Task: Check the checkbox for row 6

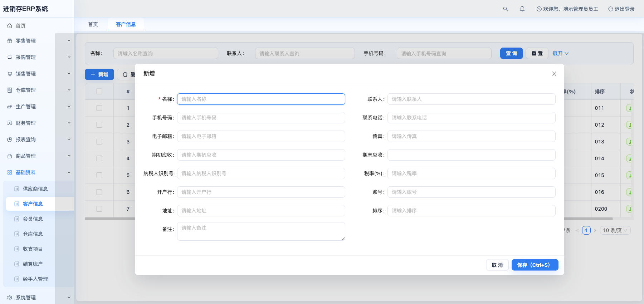Action: (x=99, y=192)
